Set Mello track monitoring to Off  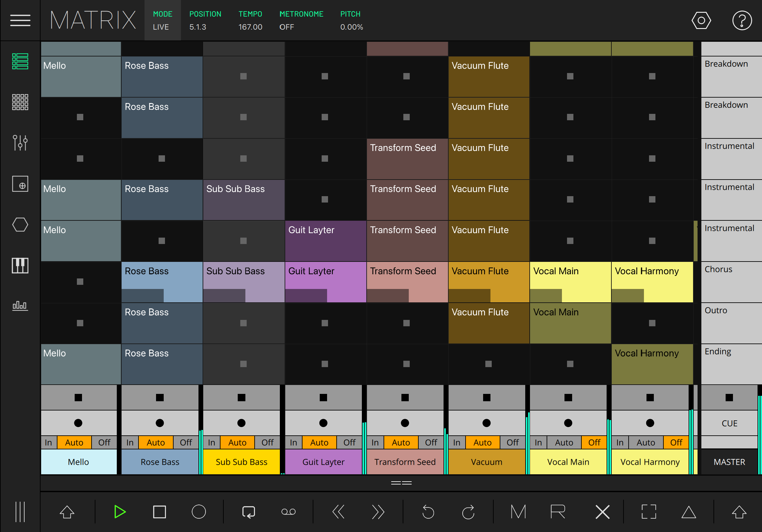pyautogui.click(x=104, y=442)
